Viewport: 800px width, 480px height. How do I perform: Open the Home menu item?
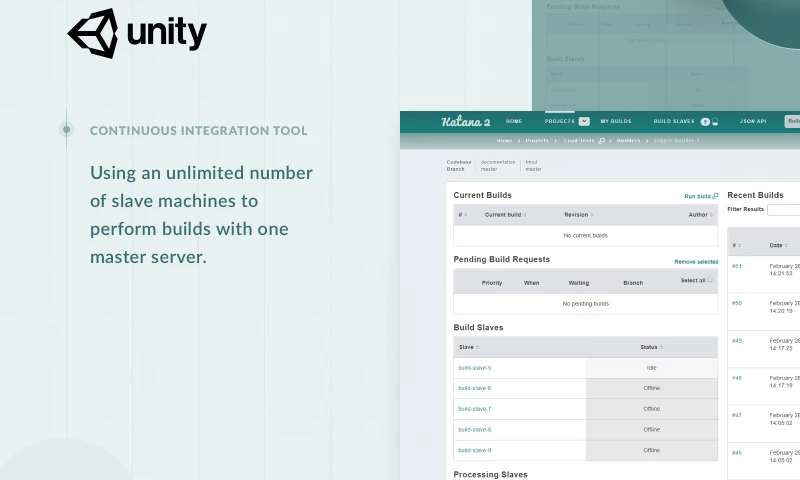514,121
